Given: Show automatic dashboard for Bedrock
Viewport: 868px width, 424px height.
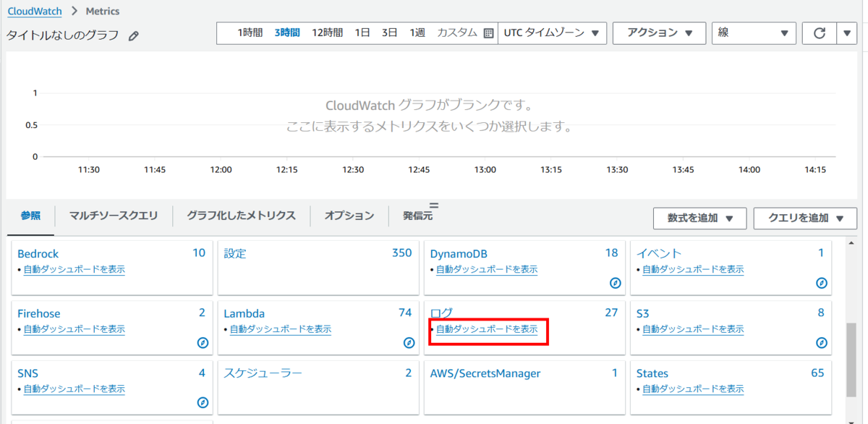Looking at the screenshot, I should (74, 269).
